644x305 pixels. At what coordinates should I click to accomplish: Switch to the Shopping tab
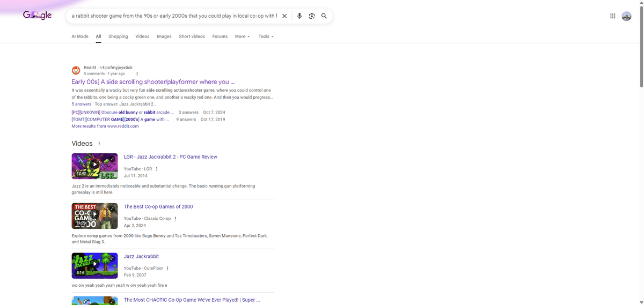pyautogui.click(x=118, y=36)
